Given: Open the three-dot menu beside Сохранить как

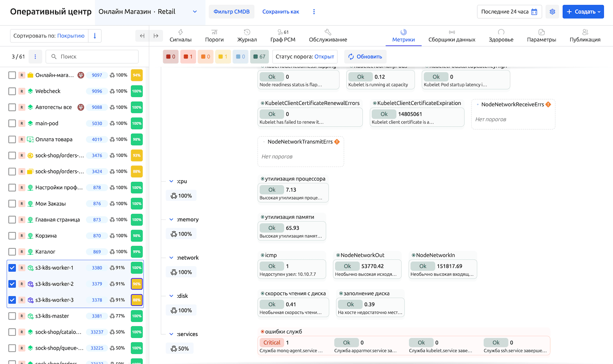Looking at the screenshot, I should pyautogui.click(x=314, y=12).
